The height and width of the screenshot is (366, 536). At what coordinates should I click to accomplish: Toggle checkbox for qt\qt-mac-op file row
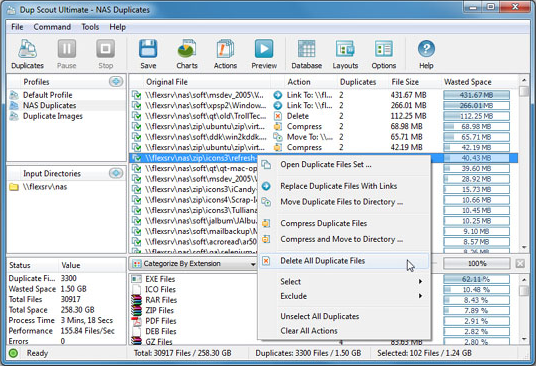tap(136, 168)
